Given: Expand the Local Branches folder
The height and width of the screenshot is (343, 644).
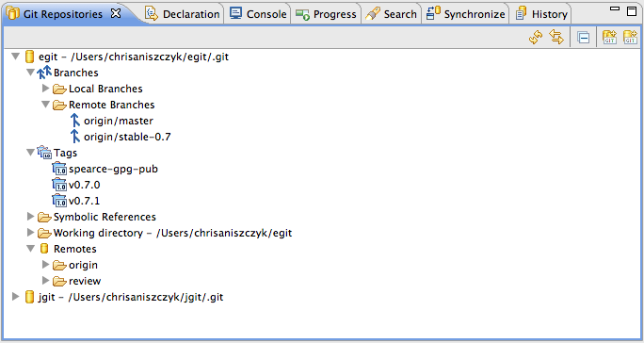Looking at the screenshot, I should pyautogui.click(x=46, y=88).
